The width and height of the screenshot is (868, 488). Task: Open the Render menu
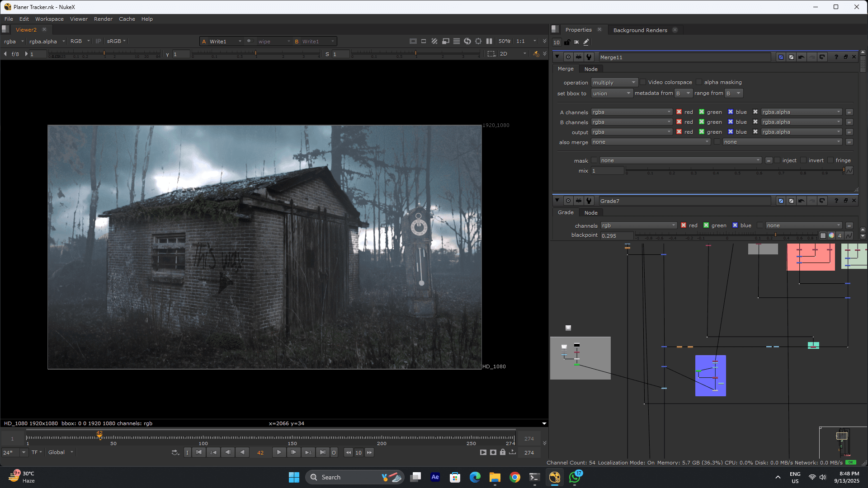click(x=103, y=19)
